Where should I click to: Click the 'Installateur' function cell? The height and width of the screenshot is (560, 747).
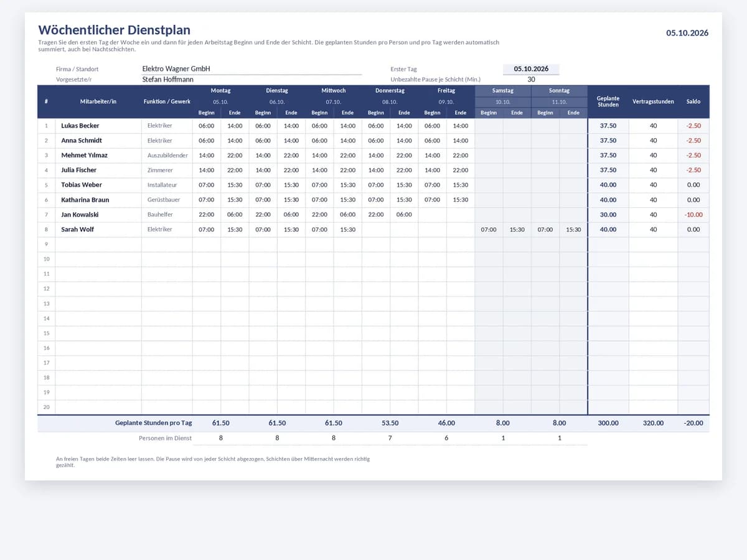[x=167, y=185]
